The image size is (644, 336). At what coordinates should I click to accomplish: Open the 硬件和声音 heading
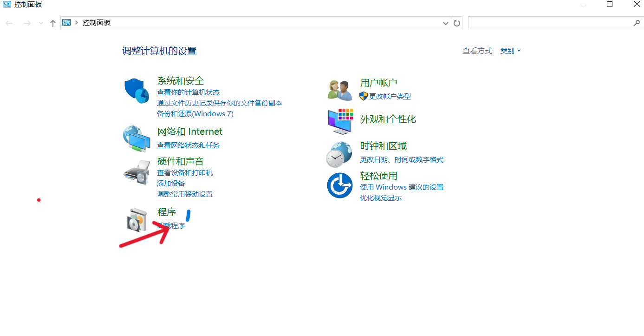tap(181, 161)
